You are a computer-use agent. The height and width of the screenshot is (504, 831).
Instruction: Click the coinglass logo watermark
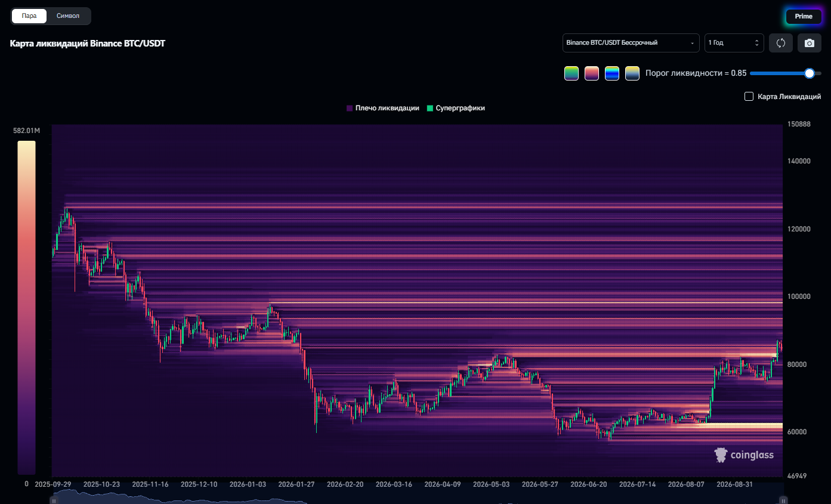tap(744, 455)
